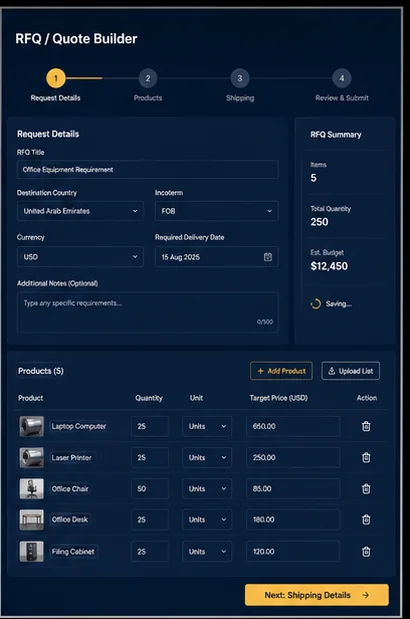Click the Upload List button
The height and width of the screenshot is (619, 410).
point(350,371)
